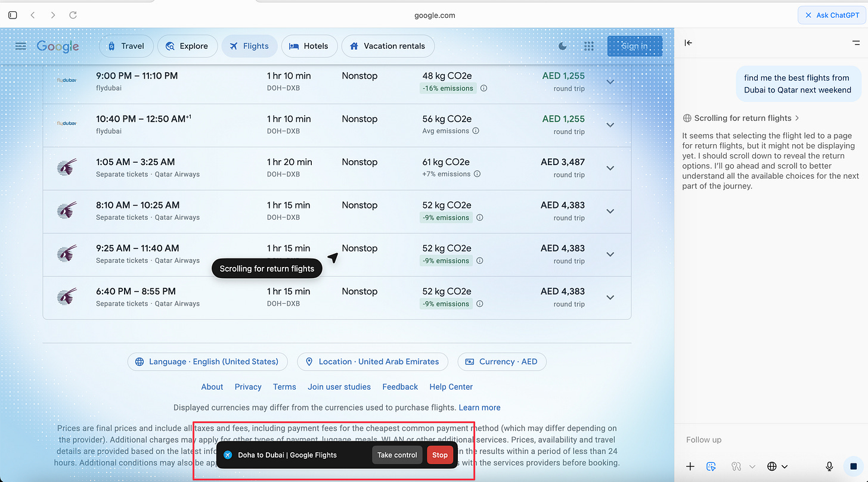The width and height of the screenshot is (868, 482).
Task: Open +7% emissions info icon
Action: (x=477, y=174)
